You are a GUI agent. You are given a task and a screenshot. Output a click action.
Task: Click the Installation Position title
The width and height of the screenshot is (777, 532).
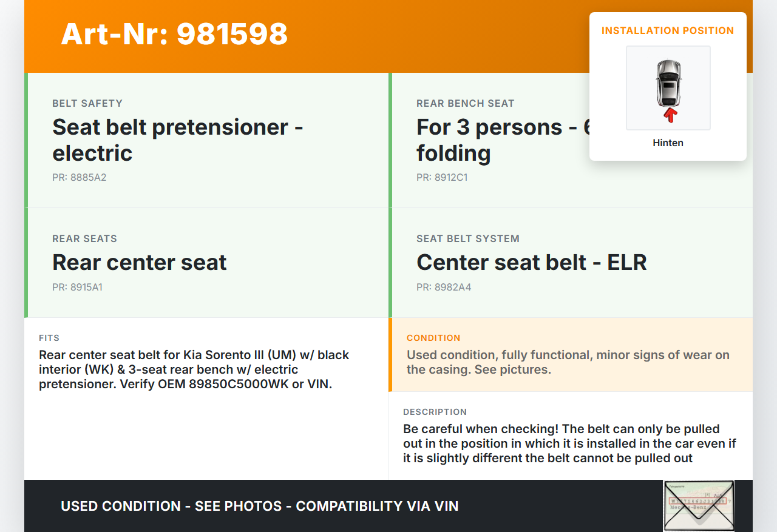pos(668,31)
